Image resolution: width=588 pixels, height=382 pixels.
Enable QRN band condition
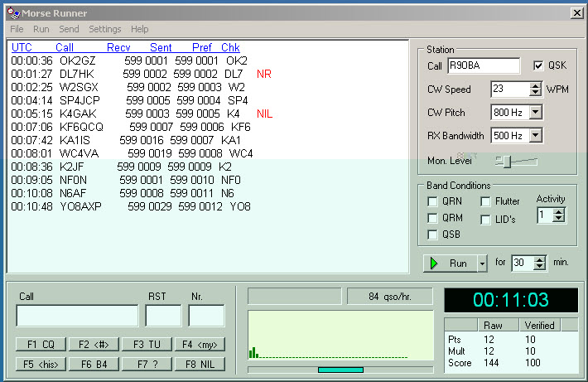point(432,201)
